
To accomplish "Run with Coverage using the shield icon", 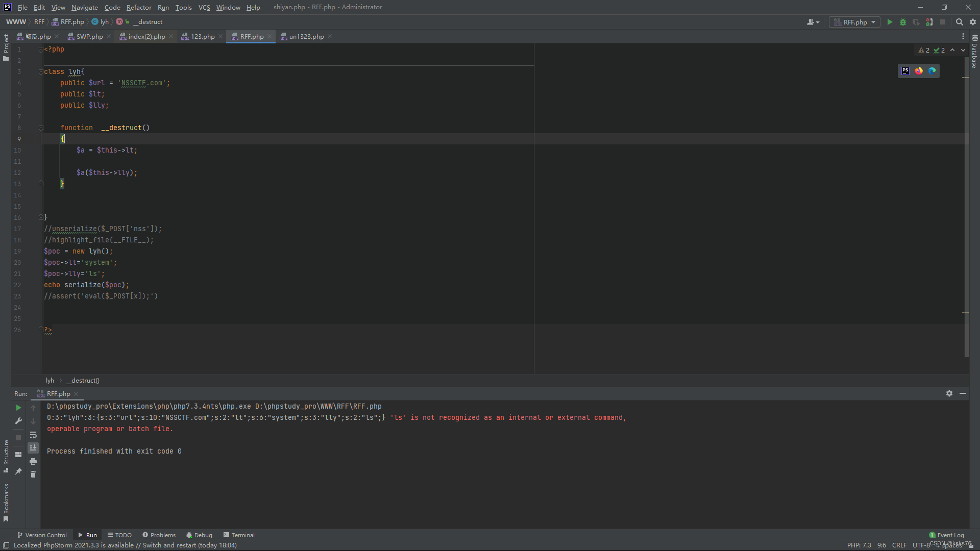I will [916, 22].
